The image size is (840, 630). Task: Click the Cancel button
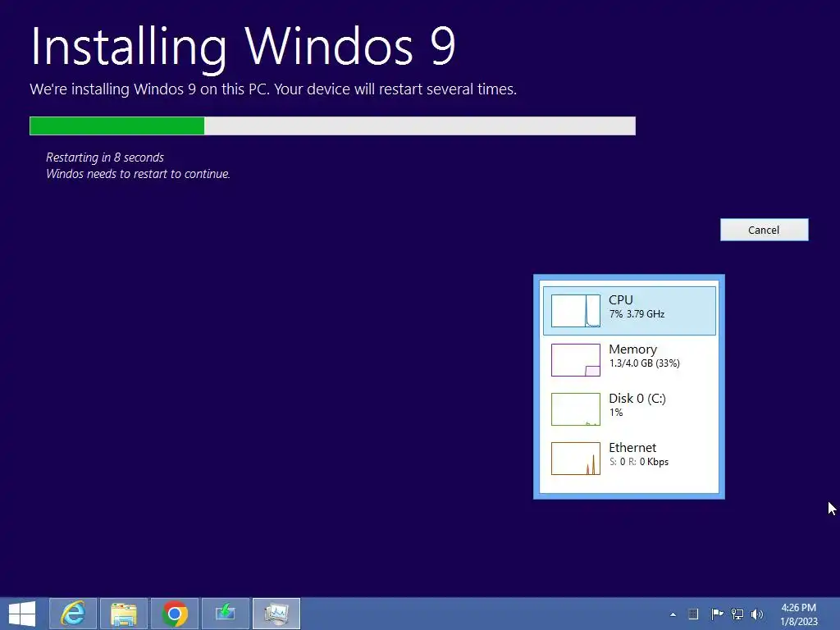tap(764, 230)
